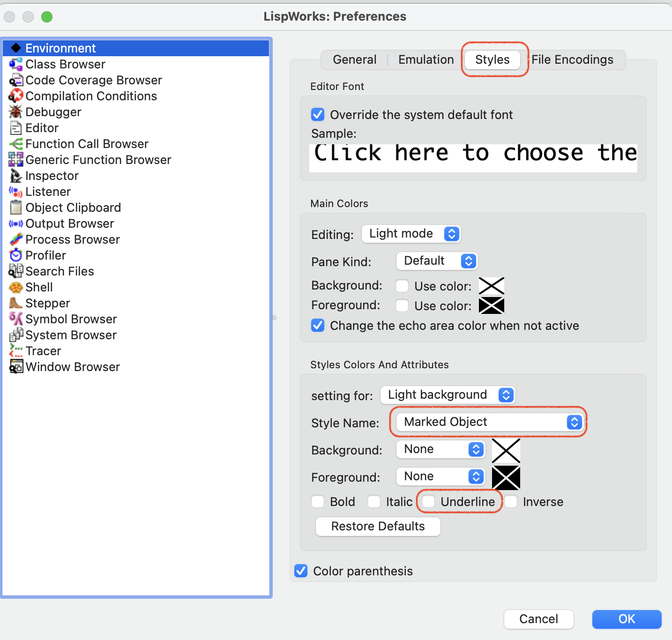
Task: Click the Shell icon
Action: 16,287
